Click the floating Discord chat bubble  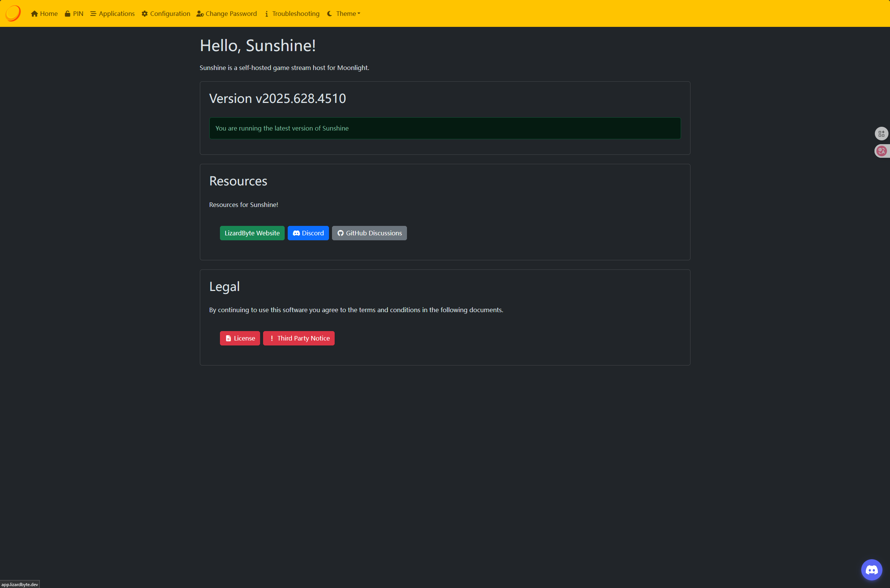(871, 569)
